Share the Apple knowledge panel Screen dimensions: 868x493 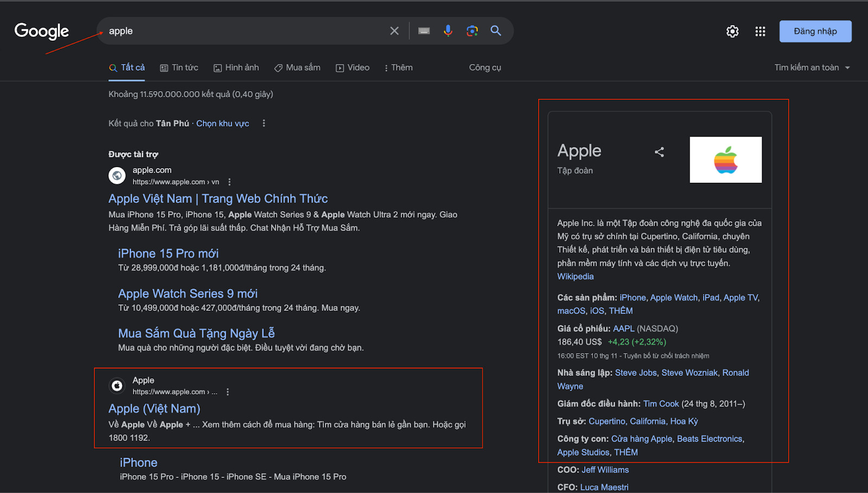[x=659, y=152]
